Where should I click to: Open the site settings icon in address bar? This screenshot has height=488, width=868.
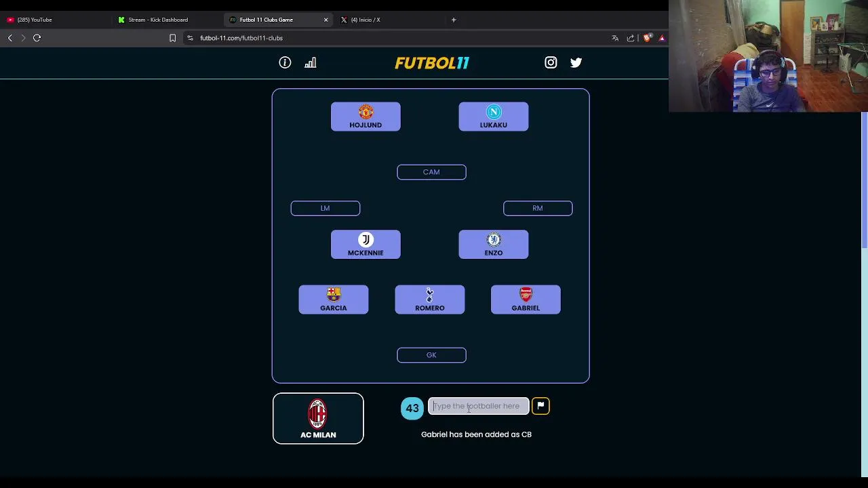[x=190, y=38]
